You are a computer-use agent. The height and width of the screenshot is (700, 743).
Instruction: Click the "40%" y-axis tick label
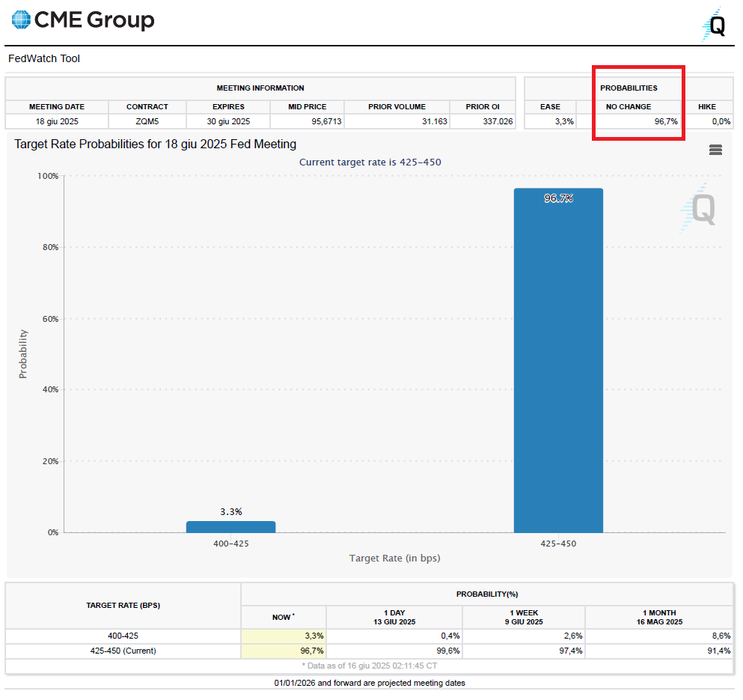pyautogui.click(x=50, y=389)
